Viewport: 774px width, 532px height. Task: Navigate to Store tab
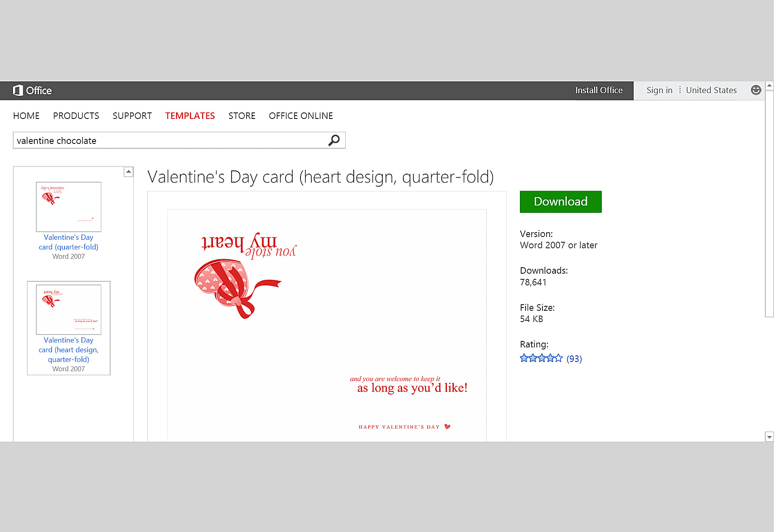242,116
